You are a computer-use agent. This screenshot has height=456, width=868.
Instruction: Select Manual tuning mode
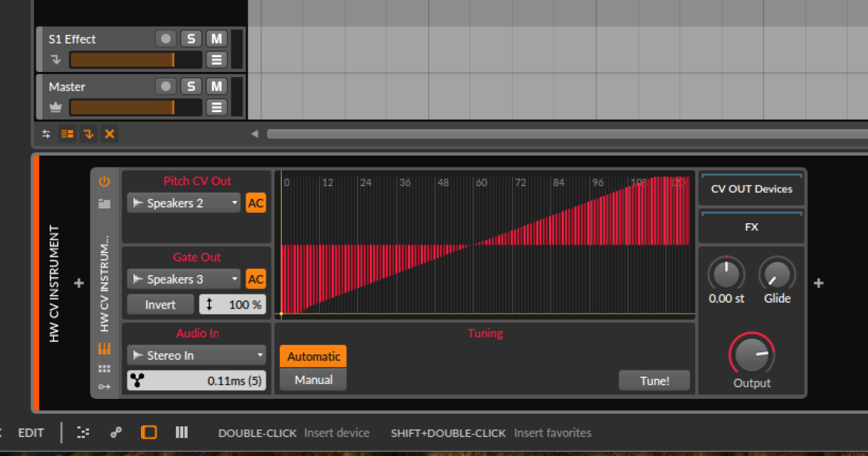(x=313, y=380)
